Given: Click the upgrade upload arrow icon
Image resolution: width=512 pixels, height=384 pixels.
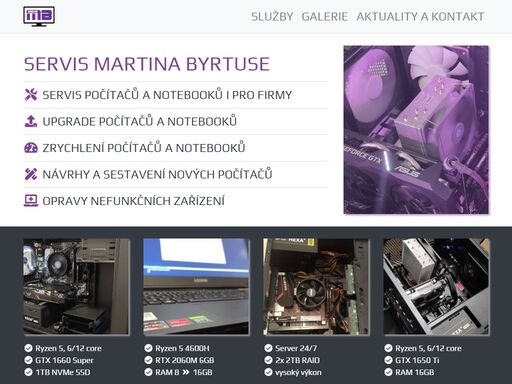Looking at the screenshot, I should click(31, 121).
